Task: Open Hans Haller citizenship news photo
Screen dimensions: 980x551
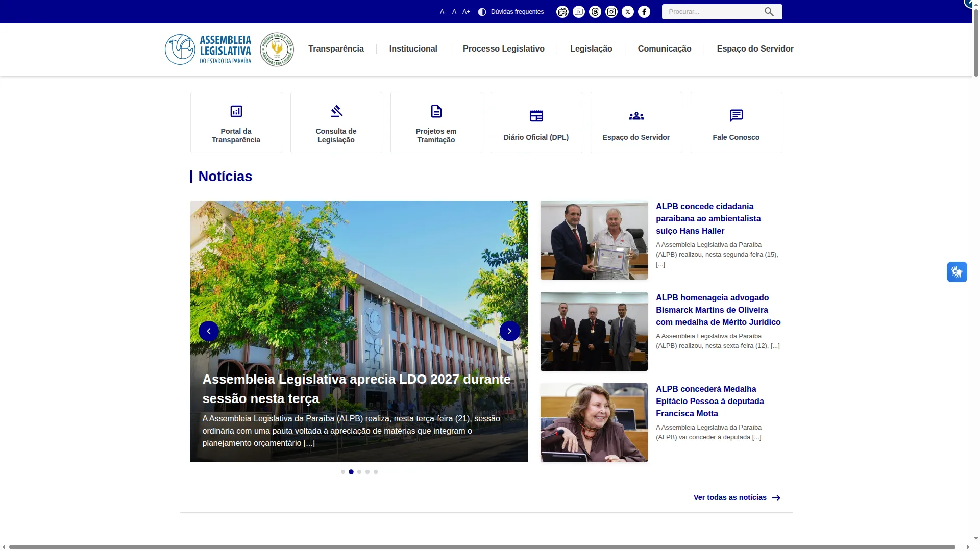Action: tap(594, 240)
